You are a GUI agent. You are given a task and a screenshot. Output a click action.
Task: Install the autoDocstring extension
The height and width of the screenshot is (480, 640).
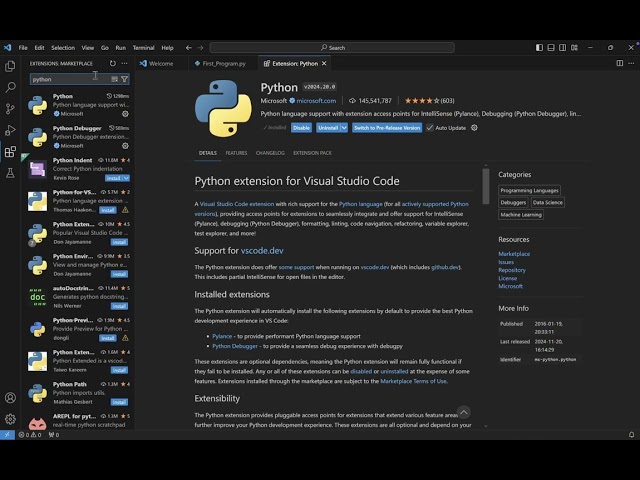coord(119,306)
